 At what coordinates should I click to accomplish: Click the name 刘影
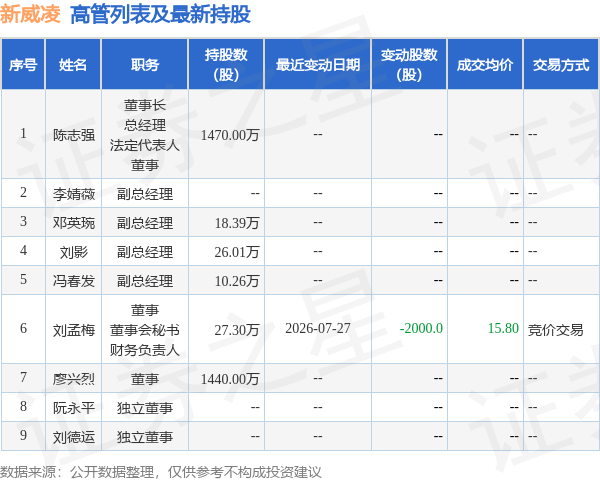point(73,252)
